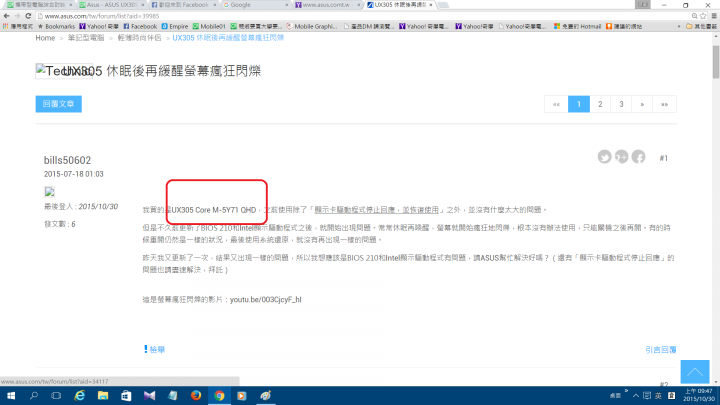Screen dimensions: 720x405
Task: Open Task View on taskbar
Action: pyautogui.click(x=56, y=395)
